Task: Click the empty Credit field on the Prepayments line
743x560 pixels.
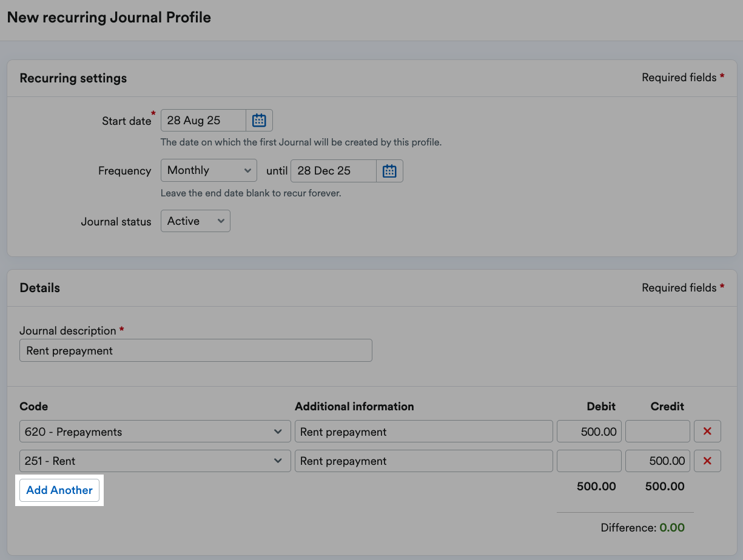Action: 657,431
